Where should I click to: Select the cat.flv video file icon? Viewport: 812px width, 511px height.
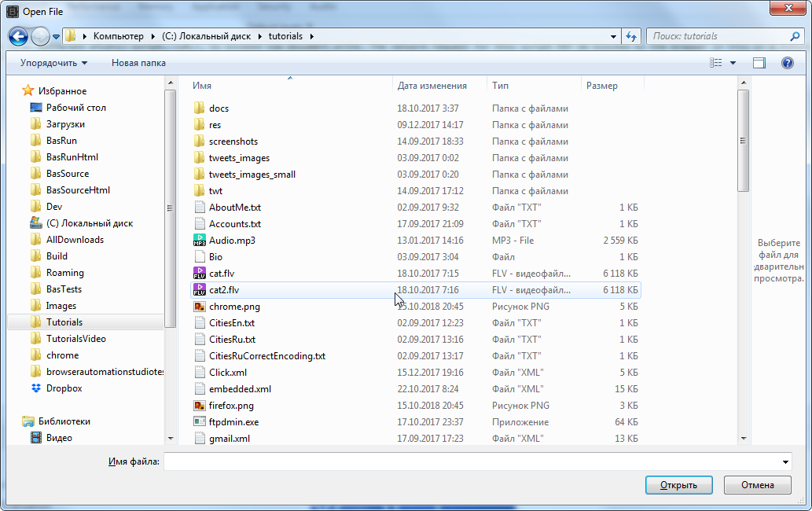(x=200, y=274)
